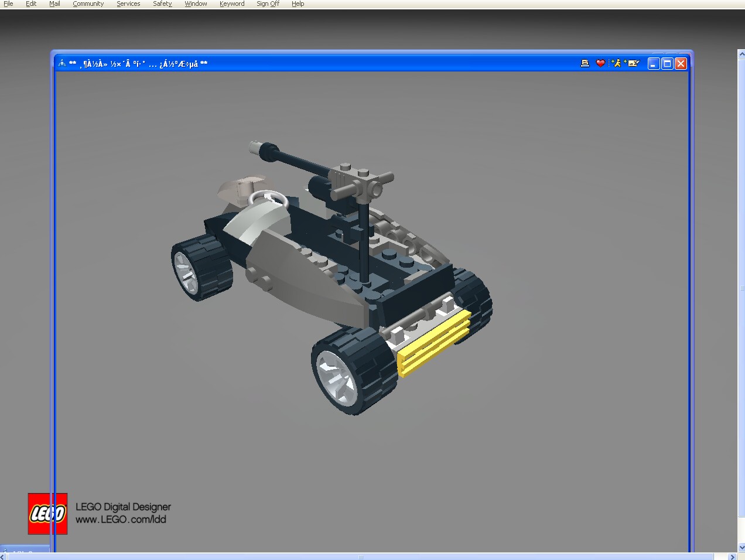Open the Help menu
745x560 pixels.
[298, 4]
